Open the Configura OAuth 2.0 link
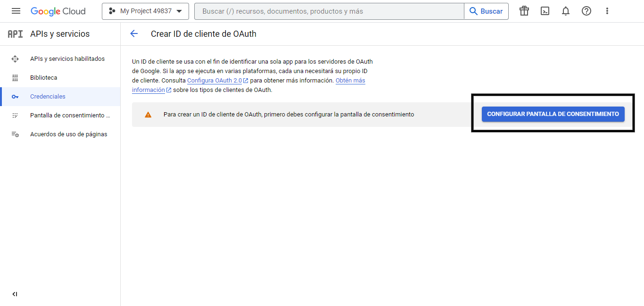This screenshot has height=306, width=644. (217, 81)
